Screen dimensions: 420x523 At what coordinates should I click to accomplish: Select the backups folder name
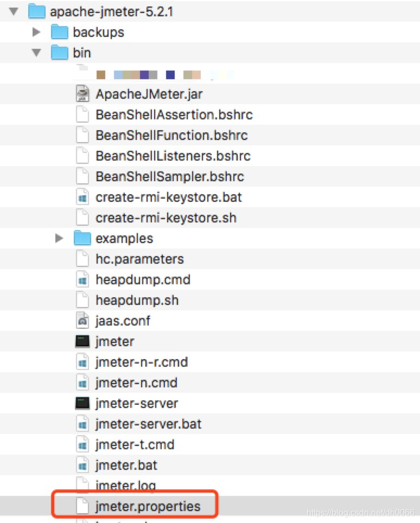[98, 33]
